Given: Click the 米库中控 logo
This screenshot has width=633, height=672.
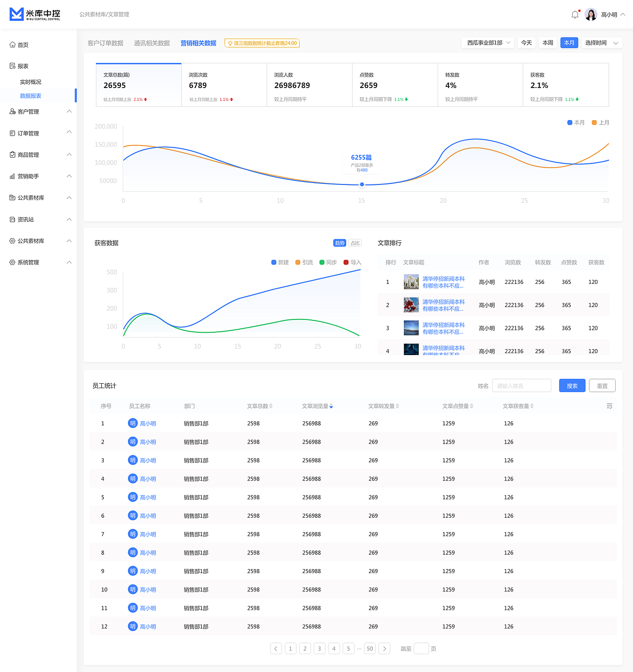Looking at the screenshot, I should 35,14.
